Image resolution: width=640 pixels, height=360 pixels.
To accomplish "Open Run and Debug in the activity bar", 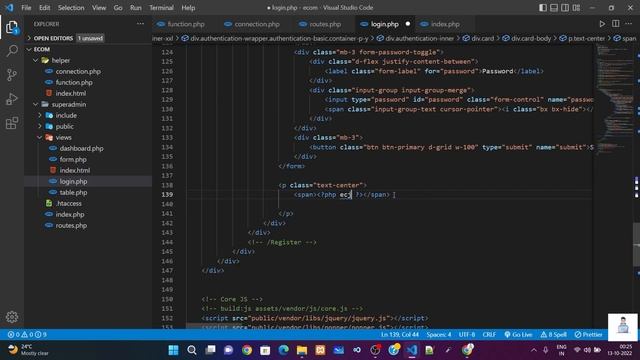I will pyautogui.click(x=12, y=99).
